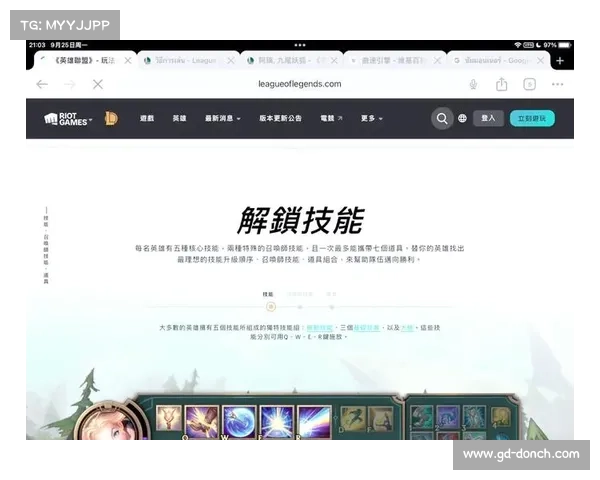Open the share sheet icon
Image resolution: width=600 pixels, height=480 pixels.
pos(501,84)
